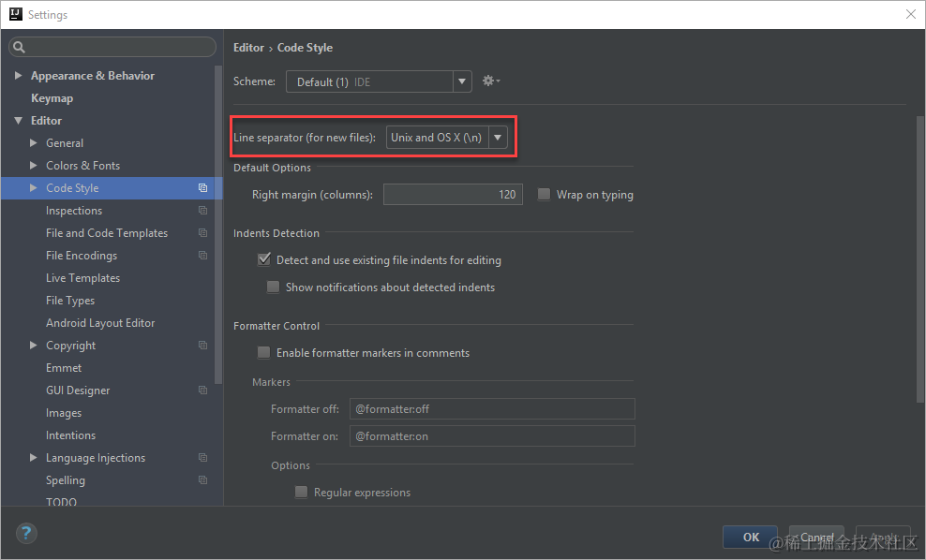Image resolution: width=926 pixels, height=560 pixels.
Task: Uncheck Detect and use existing file indents
Action: pyautogui.click(x=264, y=259)
